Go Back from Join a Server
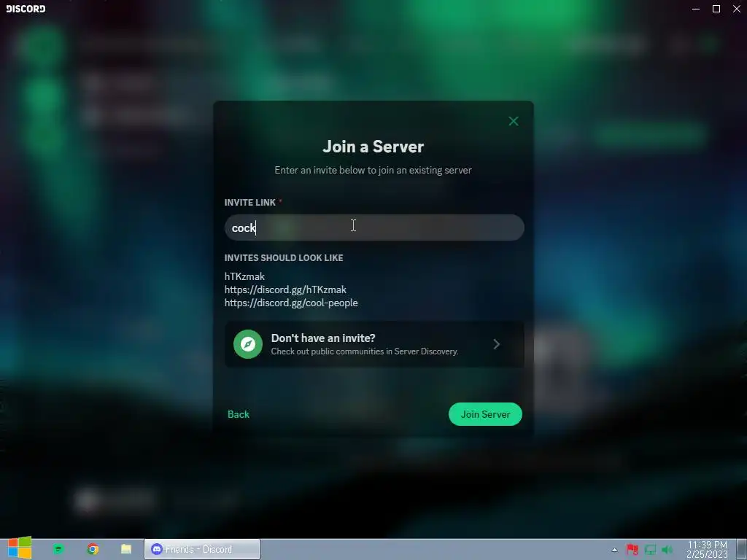 pos(239,414)
